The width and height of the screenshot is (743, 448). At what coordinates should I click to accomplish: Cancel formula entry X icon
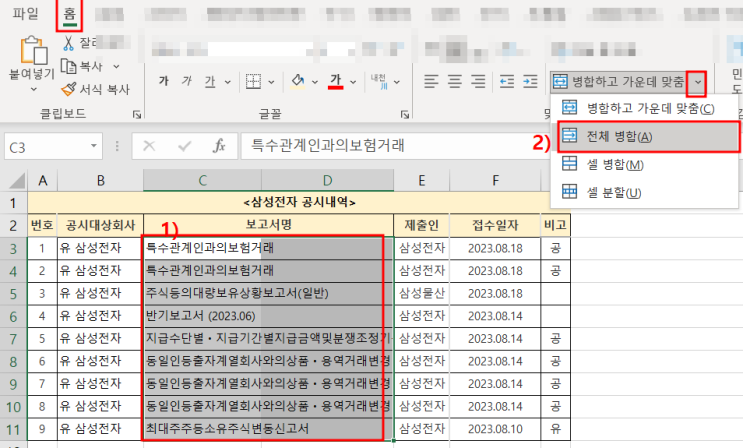point(149,146)
